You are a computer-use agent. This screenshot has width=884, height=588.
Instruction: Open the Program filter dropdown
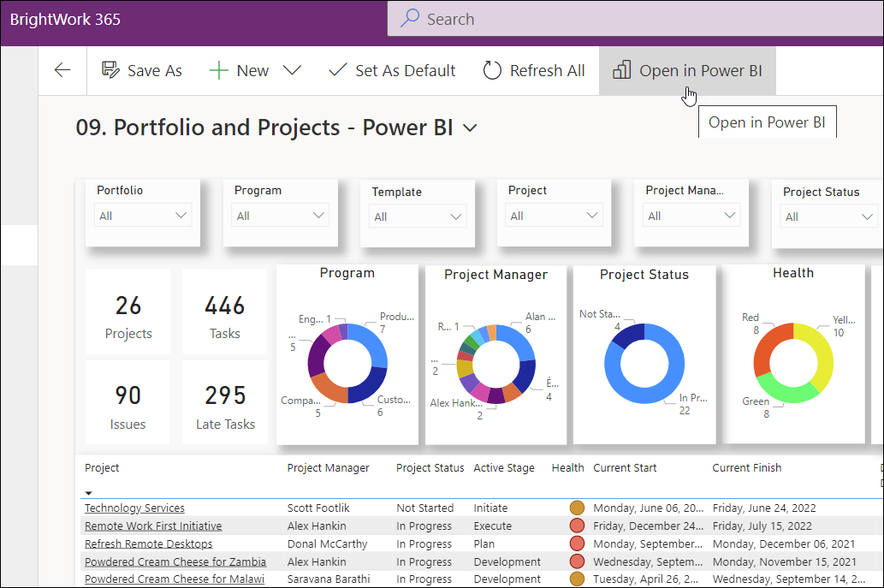280,216
